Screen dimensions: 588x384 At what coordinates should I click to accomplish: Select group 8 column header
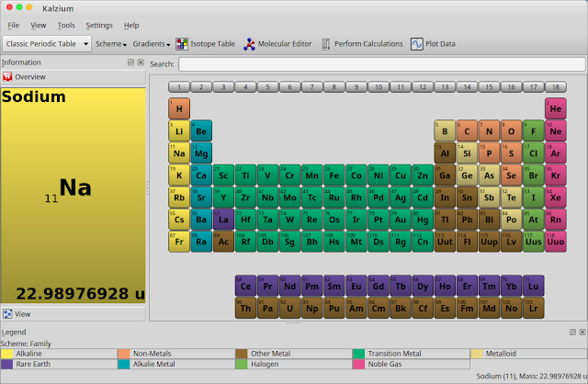[334, 87]
